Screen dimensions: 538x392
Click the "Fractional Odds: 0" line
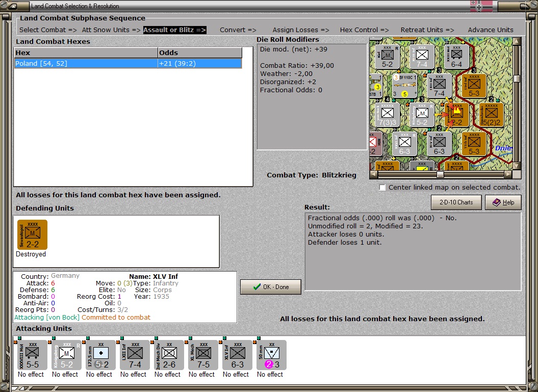(x=291, y=90)
